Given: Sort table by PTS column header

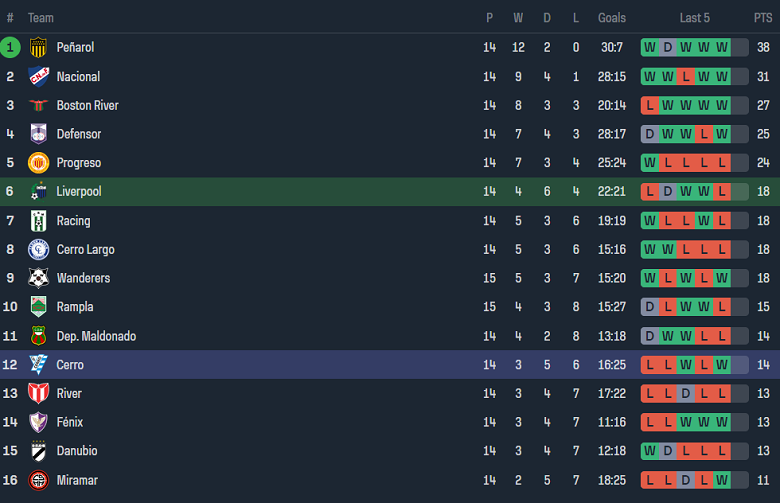Looking at the screenshot, I should [x=763, y=18].
